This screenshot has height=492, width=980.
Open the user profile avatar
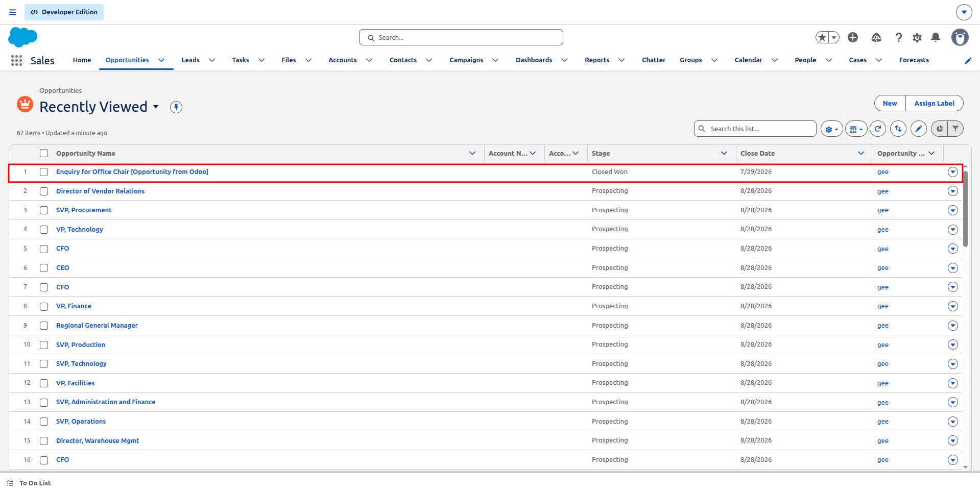(960, 37)
